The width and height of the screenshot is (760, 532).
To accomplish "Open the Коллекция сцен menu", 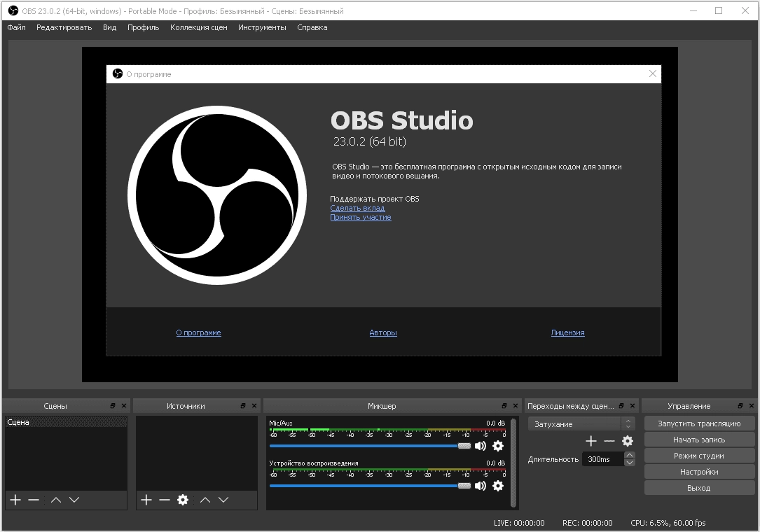I will point(199,27).
